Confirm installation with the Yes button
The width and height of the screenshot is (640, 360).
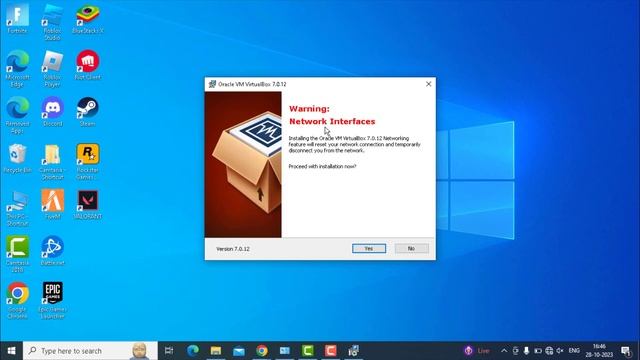(x=369, y=248)
